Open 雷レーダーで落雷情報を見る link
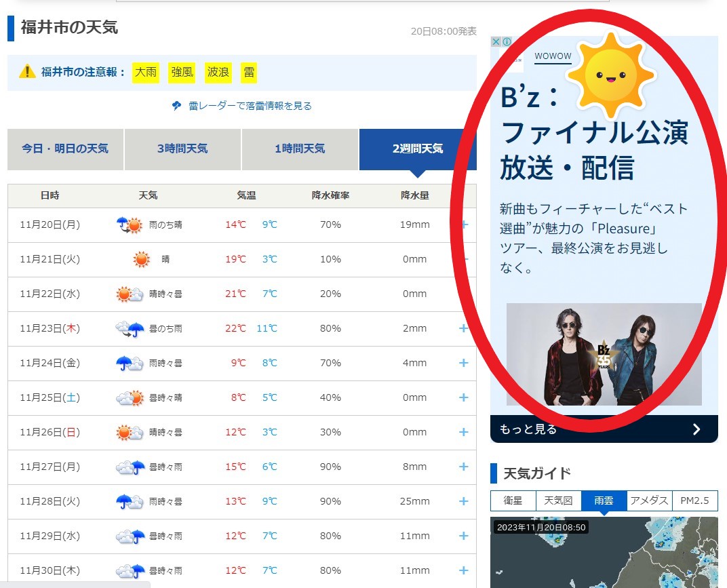This screenshot has width=727, height=588. (x=250, y=106)
